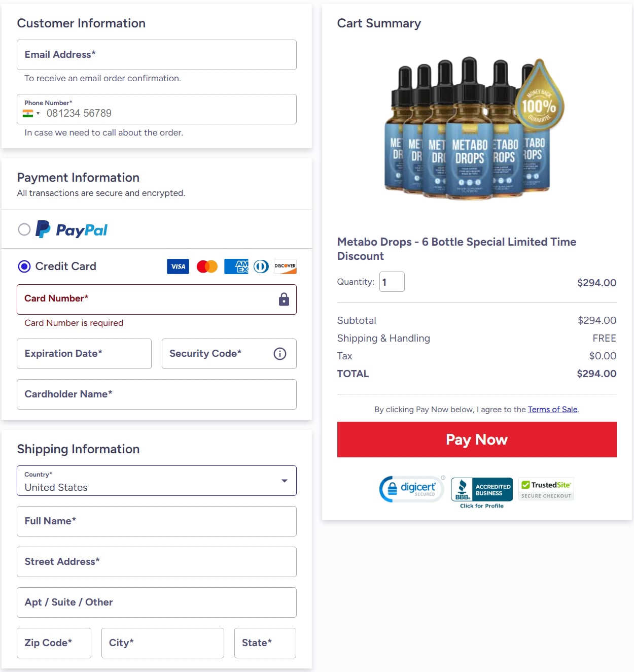Click the Discover card icon

pos(285,266)
